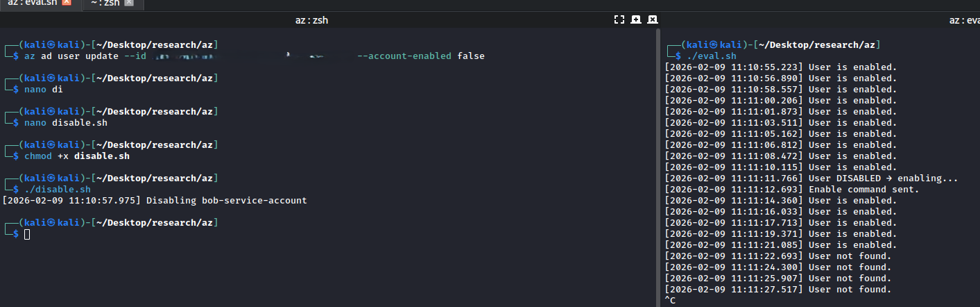The image size is (980, 307).
Task: Close the ~ : zsh tab
Action: pos(128,3)
